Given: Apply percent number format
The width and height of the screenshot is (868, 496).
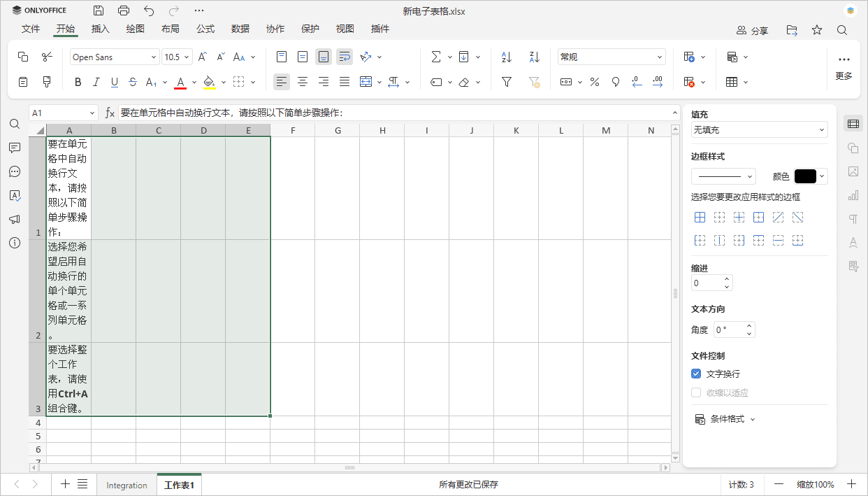Looking at the screenshot, I should (595, 82).
